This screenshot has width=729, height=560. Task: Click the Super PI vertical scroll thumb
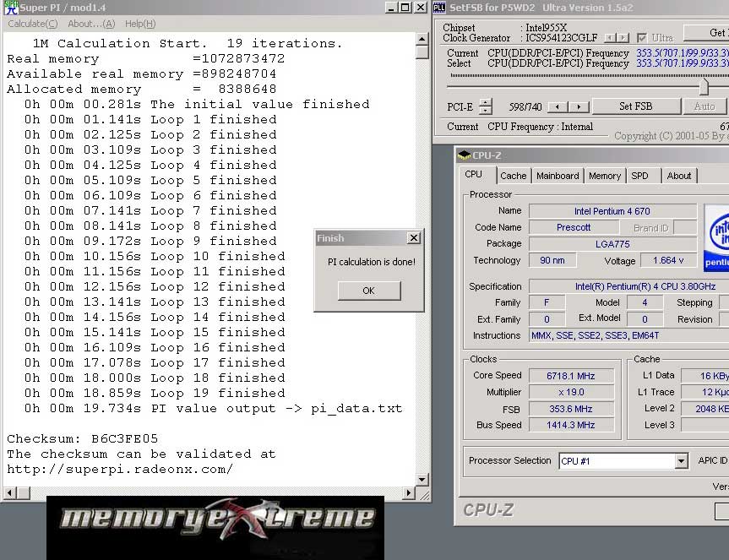[x=422, y=52]
